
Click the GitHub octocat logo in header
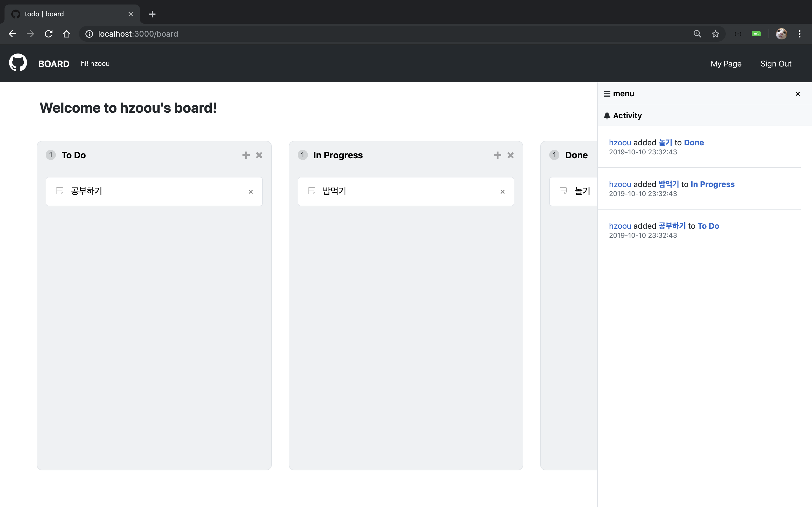click(x=18, y=63)
